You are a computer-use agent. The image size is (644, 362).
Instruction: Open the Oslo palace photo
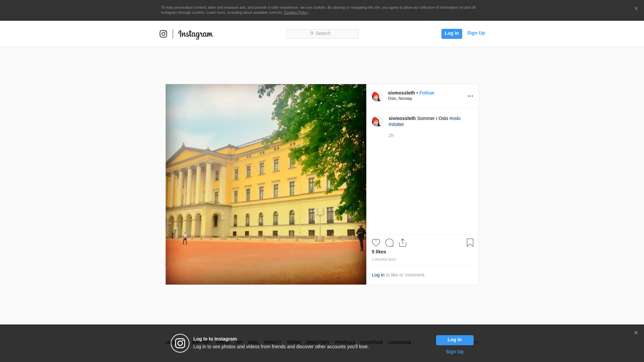pyautogui.click(x=266, y=184)
